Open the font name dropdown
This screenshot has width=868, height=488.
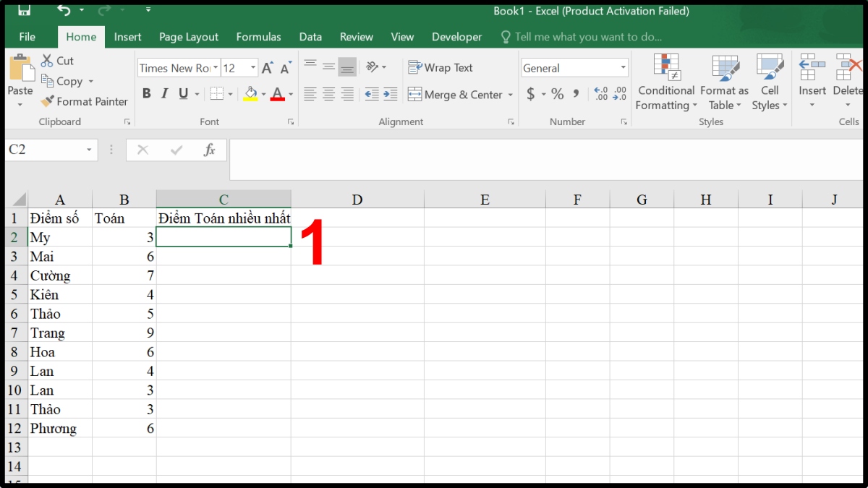[216, 68]
